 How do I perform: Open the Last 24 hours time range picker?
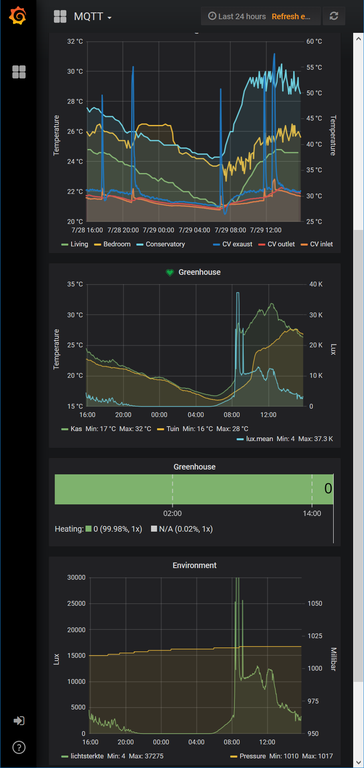click(242, 16)
